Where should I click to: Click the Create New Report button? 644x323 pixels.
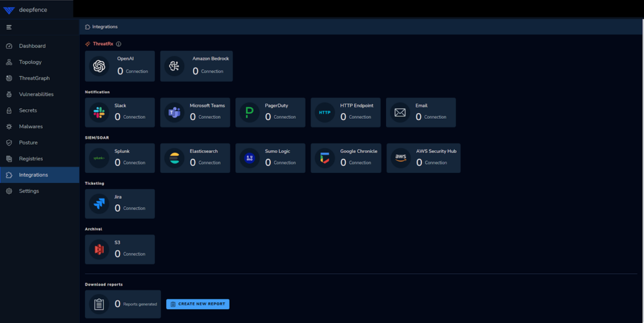tap(197, 304)
